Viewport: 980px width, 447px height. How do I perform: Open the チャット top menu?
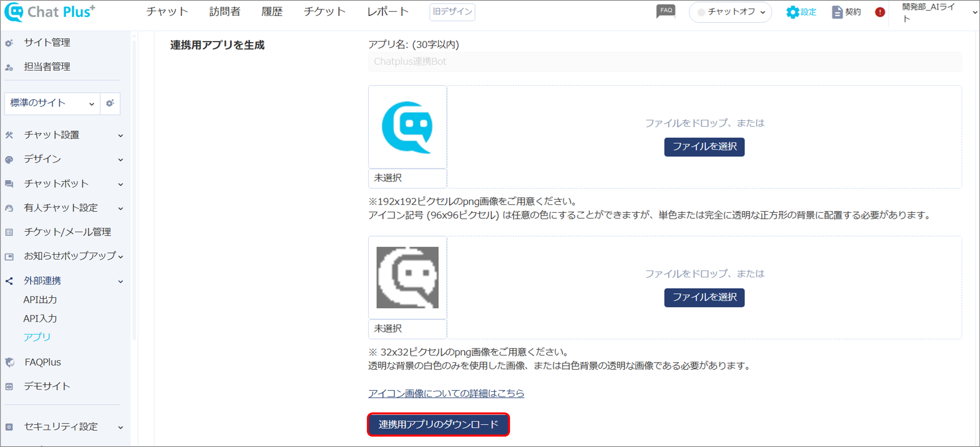click(x=167, y=11)
